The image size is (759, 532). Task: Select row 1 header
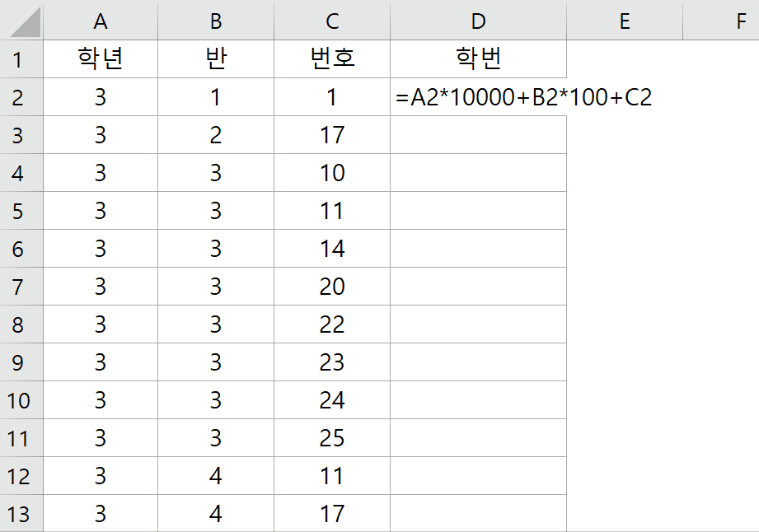click(x=21, y=59)
